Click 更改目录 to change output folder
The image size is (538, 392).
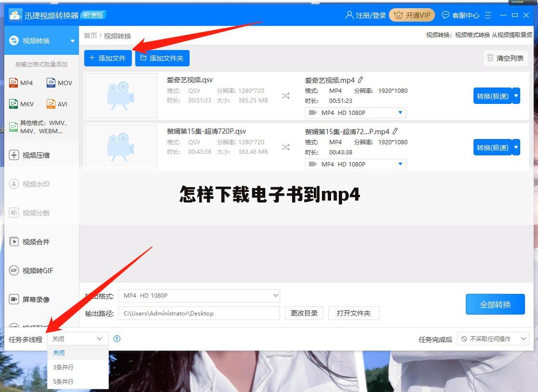[x=304, y=313]
